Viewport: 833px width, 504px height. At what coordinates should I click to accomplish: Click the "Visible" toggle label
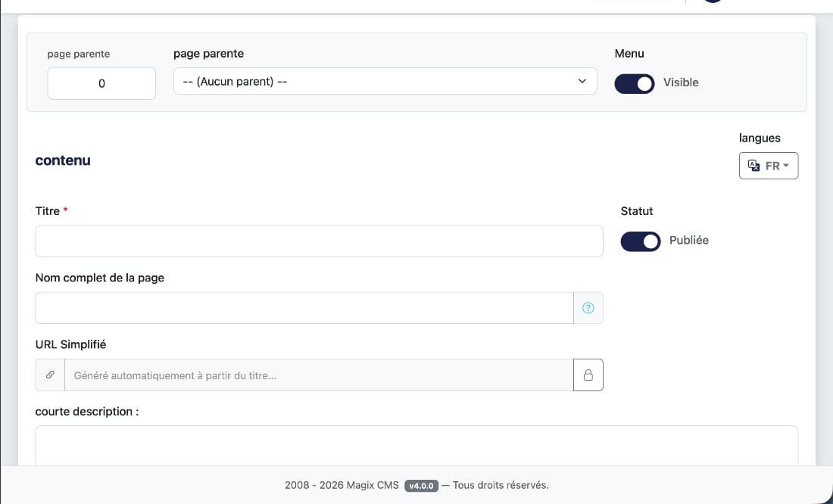pos(681,82)
